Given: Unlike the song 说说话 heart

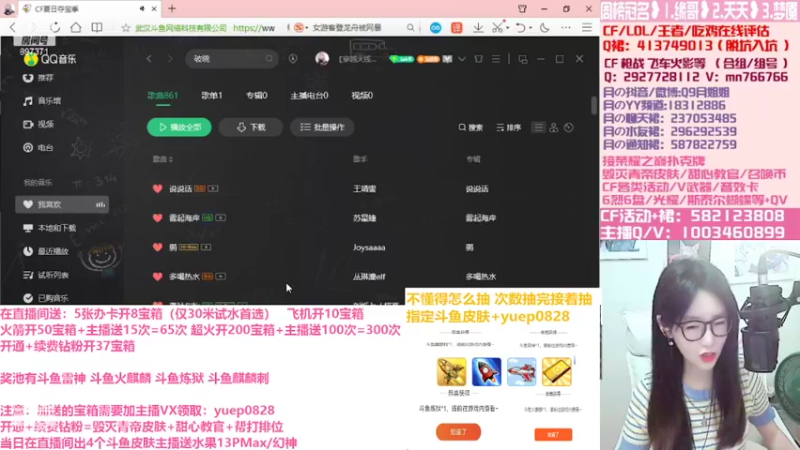Looking at the screenshot, I should 157,188.
